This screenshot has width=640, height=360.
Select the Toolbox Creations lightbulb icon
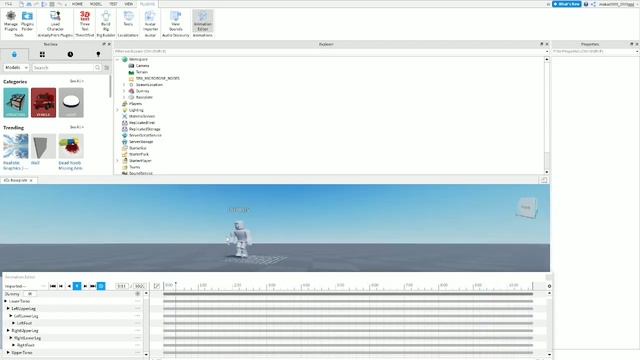tap(98, 54)
